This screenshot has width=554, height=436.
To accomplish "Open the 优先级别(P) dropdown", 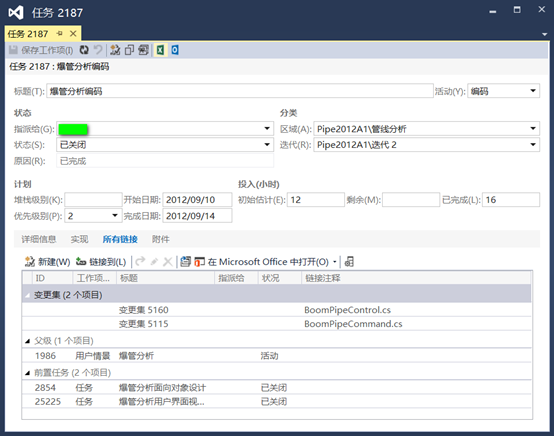I will 115,216.
